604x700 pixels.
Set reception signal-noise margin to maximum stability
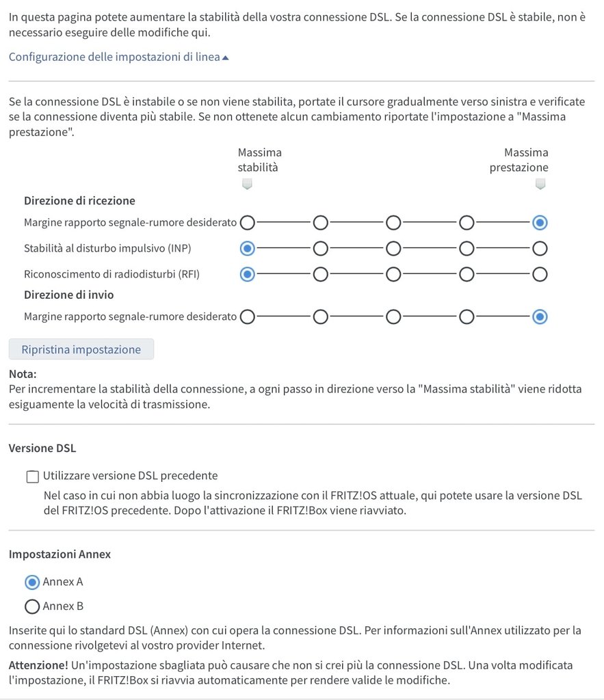click(x=248, y=223)
